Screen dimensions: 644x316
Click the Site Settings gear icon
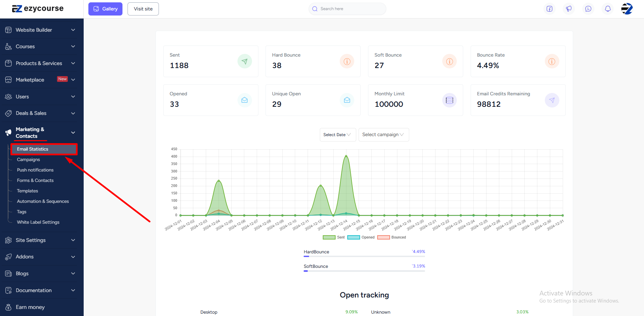8,240
